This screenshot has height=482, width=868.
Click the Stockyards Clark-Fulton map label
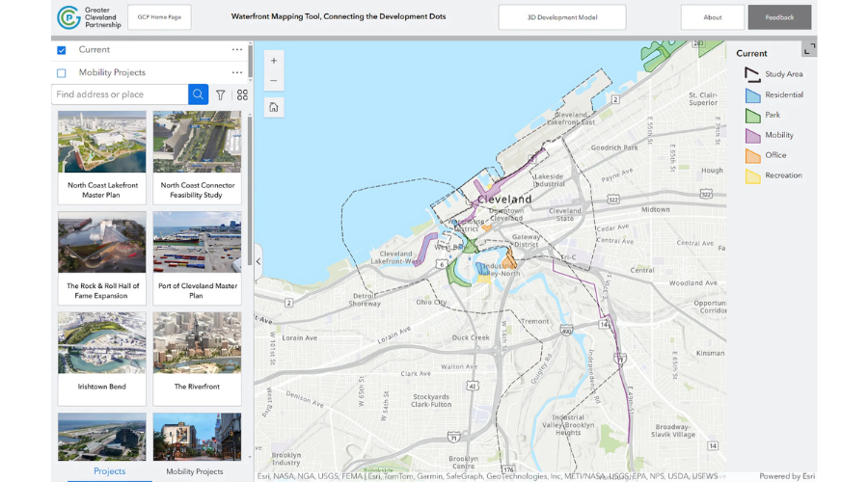[431, 401]
